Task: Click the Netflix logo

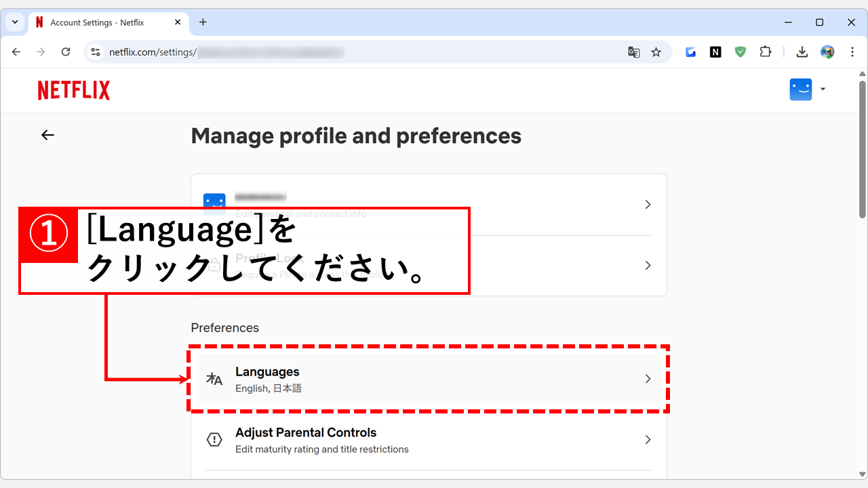Action: [74, 90]
